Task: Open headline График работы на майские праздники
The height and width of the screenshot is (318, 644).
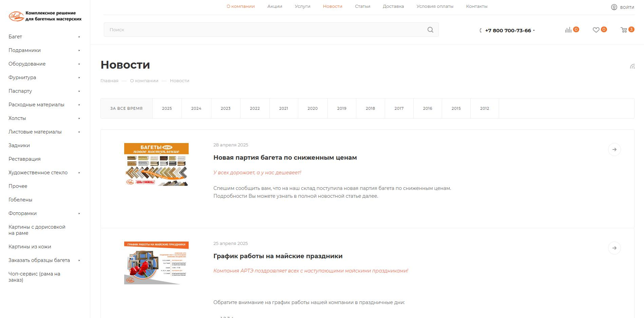Action: [x=278, y=256]
